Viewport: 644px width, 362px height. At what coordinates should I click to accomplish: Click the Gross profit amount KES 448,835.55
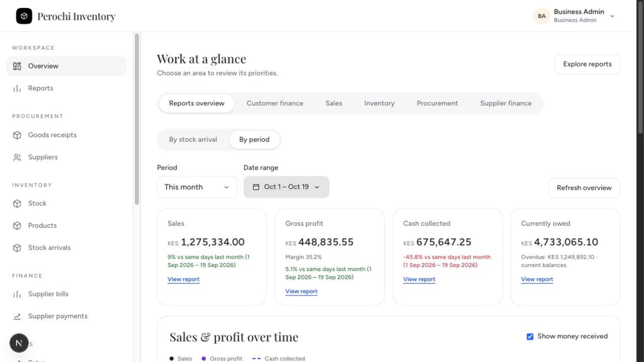(319, 242)
